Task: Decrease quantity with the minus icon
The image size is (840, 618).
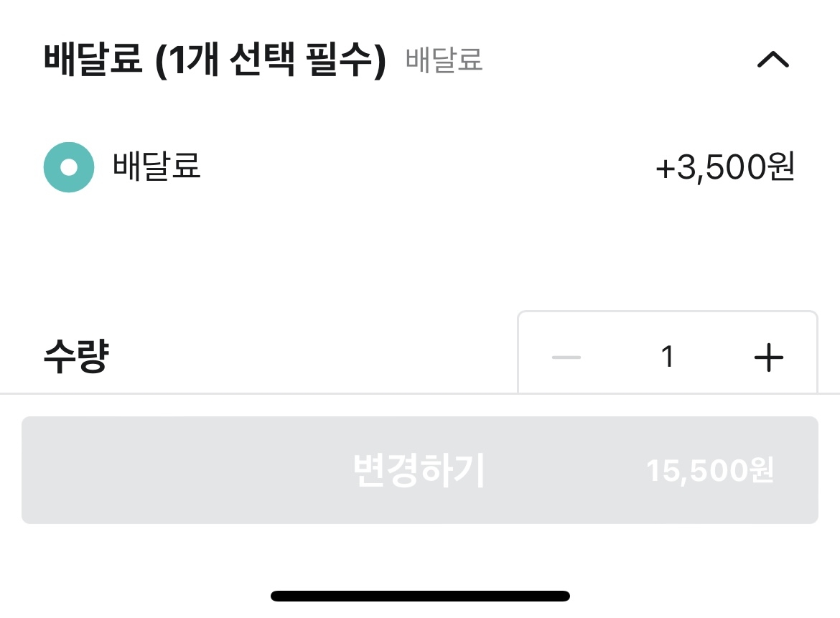Action: click(566, 357)
